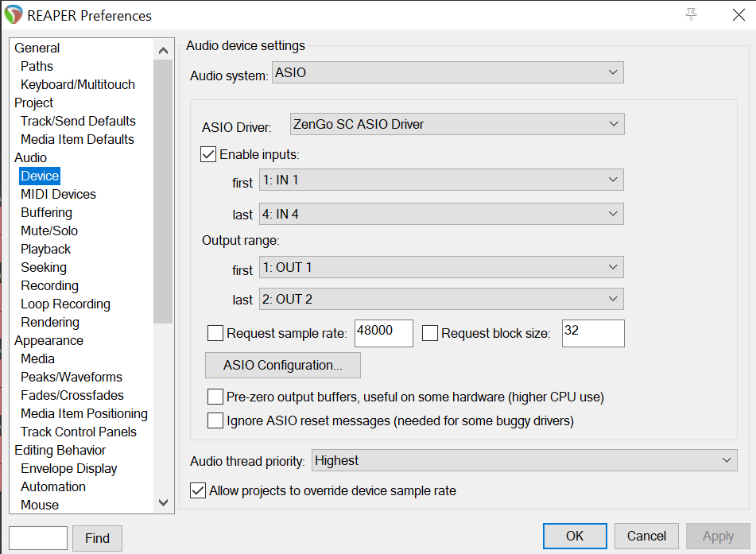This screenshot has height=554, width=756.
Task: Click the ASIO Configuration button
Action: (282, 365)
